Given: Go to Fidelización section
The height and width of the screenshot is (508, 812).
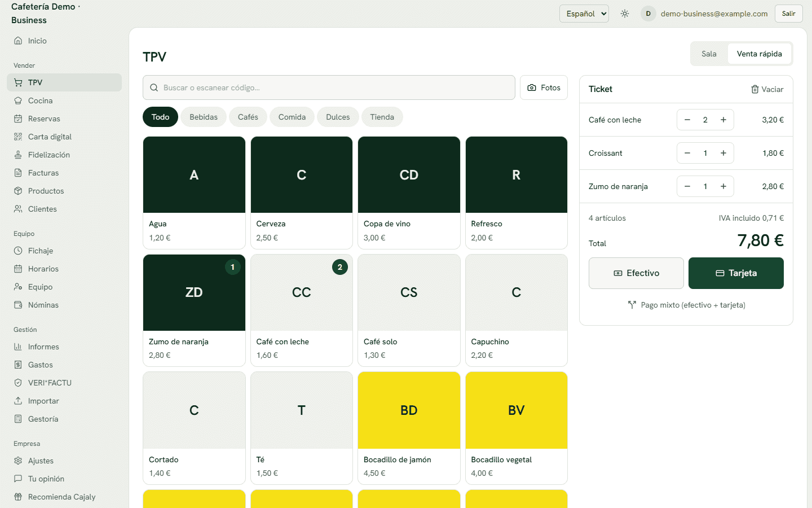Looking at the screenshot, I should click(64, 155).
